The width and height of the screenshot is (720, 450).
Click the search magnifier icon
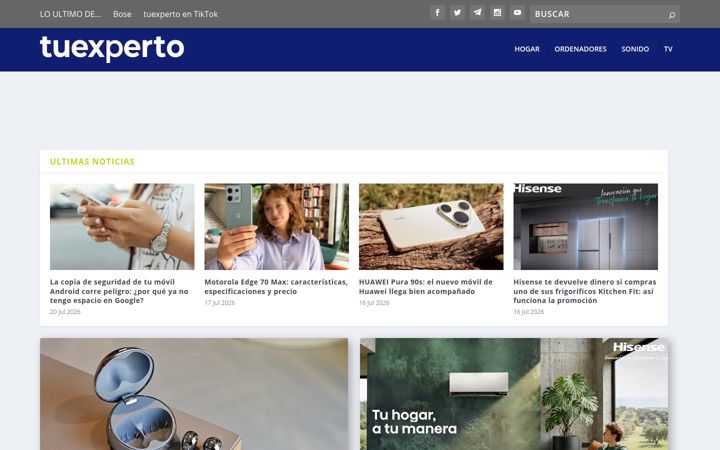point(672,15)
